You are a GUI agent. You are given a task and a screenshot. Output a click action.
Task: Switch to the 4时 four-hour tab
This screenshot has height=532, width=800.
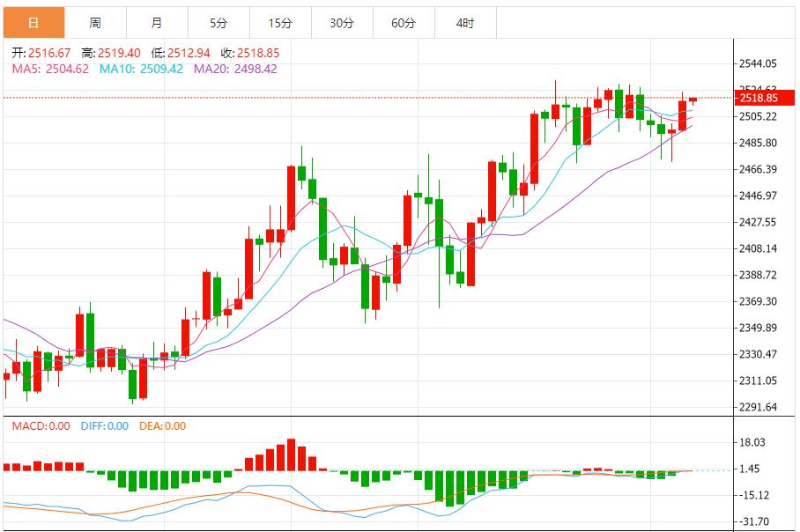coord(465,23)
